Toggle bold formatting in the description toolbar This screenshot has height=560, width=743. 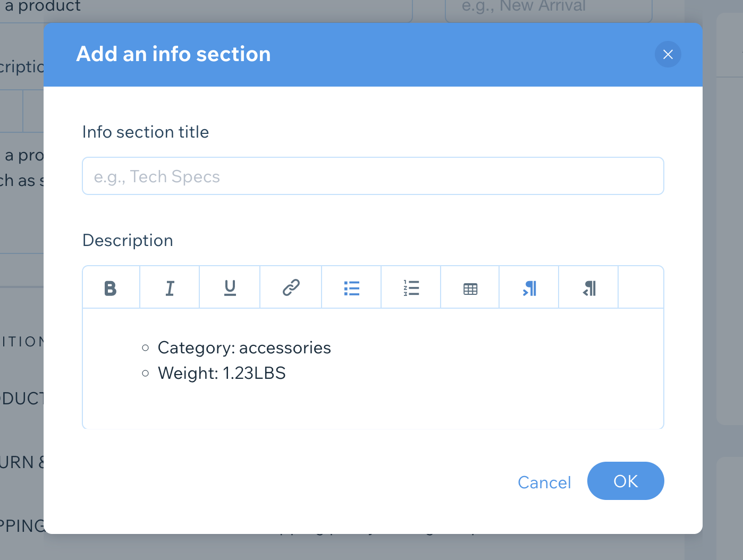coord(111,288)
